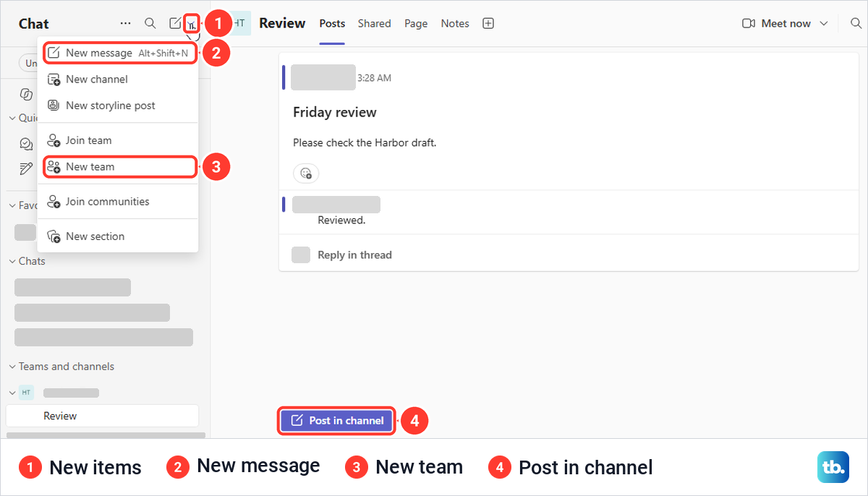
Task: Choose New team in the menu
Action: (x=120, y=166)
